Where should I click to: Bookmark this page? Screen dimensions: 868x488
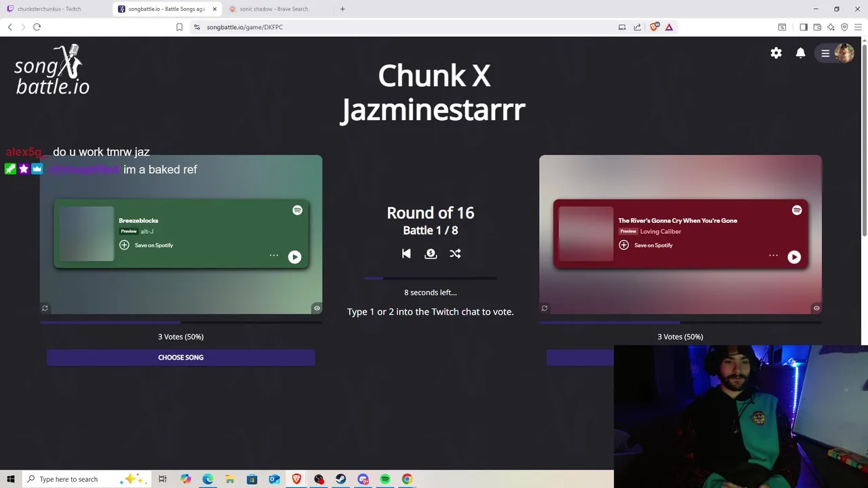[179, 27]
